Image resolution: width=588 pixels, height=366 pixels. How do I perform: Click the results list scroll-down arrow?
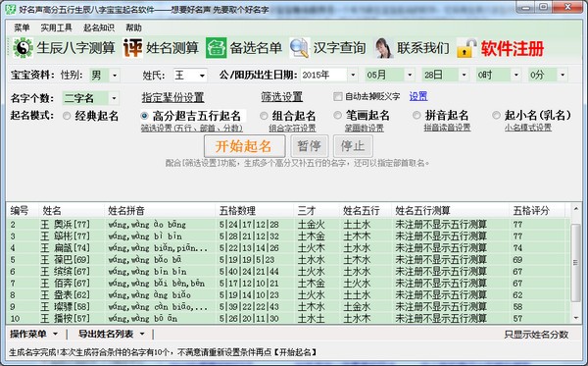point(576,318)
